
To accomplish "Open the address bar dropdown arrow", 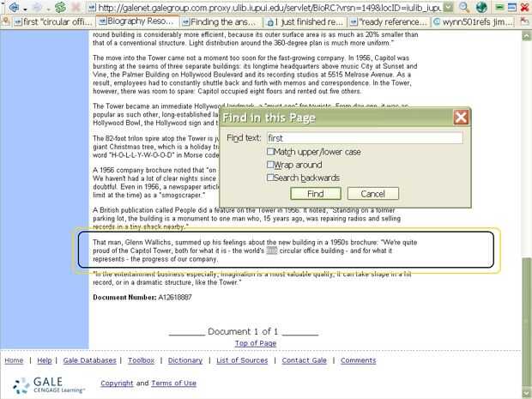I will (x=449, y=7).
